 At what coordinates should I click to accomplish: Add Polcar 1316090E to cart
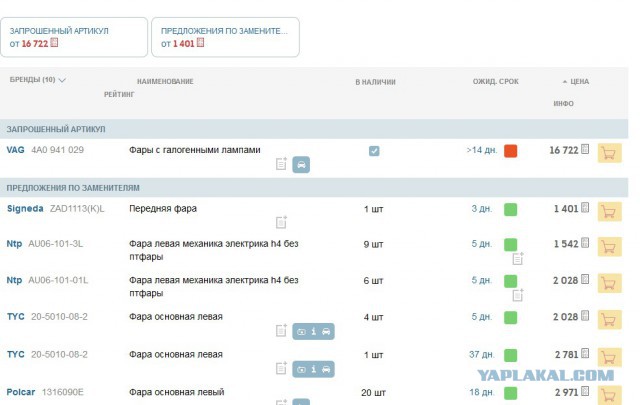pyautogui.click(x=609, y=395)
